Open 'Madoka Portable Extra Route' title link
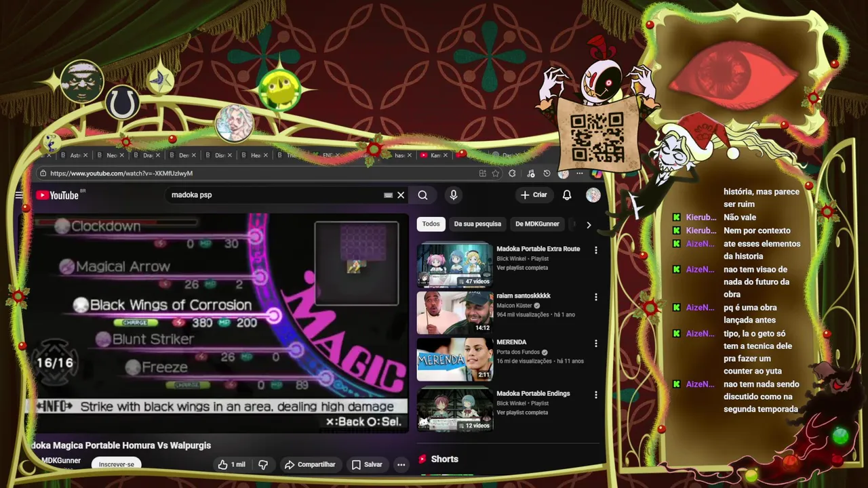868x488 pixels. pos(538,249)
